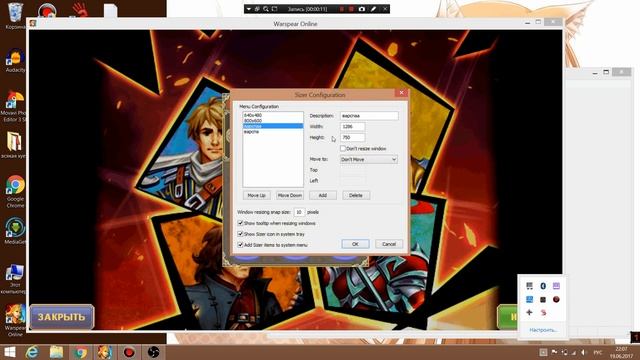Click the Cancel button
640x360 pixels.
pyautogui.click(x=389, y=244)
